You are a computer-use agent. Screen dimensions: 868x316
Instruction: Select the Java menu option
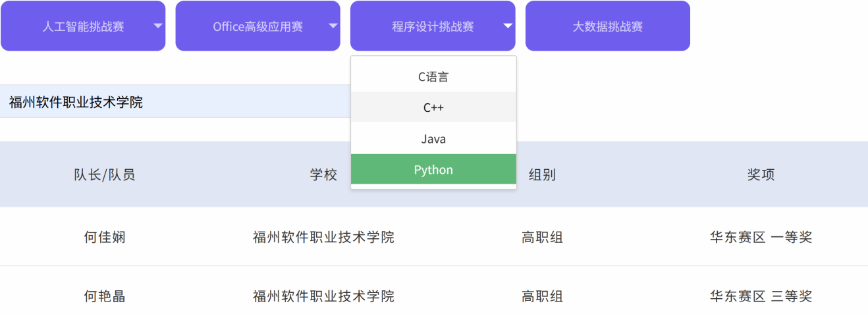tap(433, 139)
